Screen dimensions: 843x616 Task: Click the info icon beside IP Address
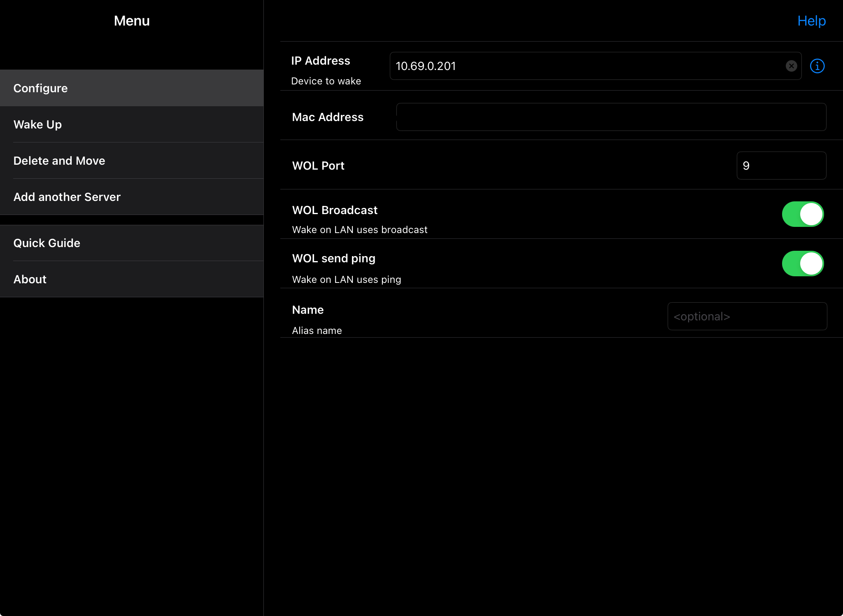pyautogui.click(x=817, y=66)
